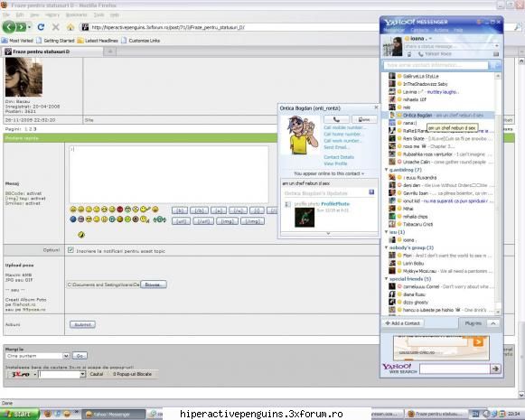Insert the first smiley emoticon
This screenshot has width=525, height=420.
coord(73,210)
